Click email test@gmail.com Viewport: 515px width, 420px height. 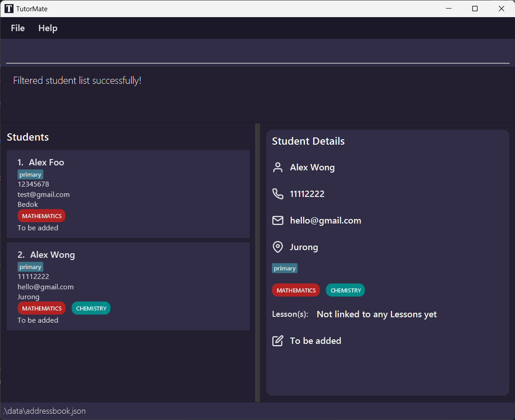click(x=44, y=194)
